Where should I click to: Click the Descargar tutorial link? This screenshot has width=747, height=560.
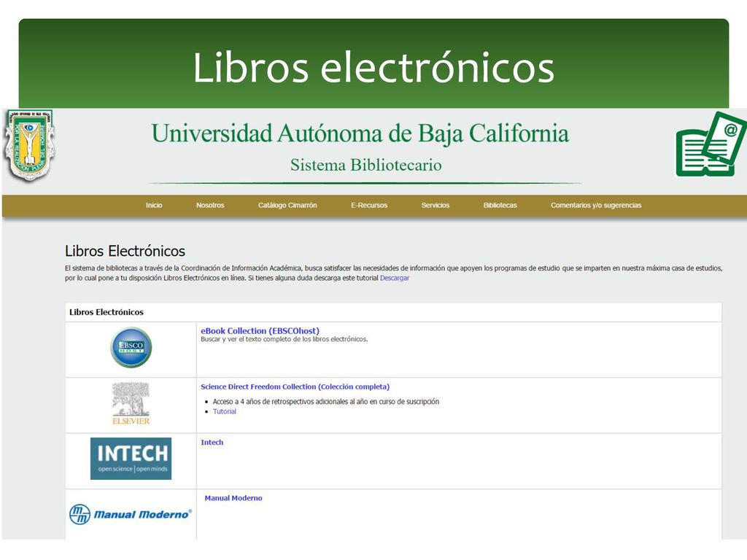coord(395,278)
